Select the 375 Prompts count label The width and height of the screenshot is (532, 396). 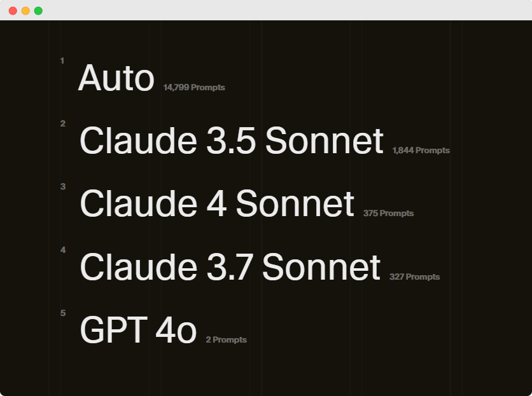[x=388, y=214]
